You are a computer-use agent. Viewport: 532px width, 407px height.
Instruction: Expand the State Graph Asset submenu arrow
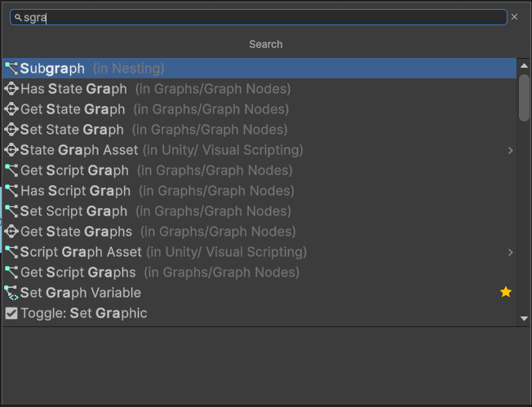[510, 150]
